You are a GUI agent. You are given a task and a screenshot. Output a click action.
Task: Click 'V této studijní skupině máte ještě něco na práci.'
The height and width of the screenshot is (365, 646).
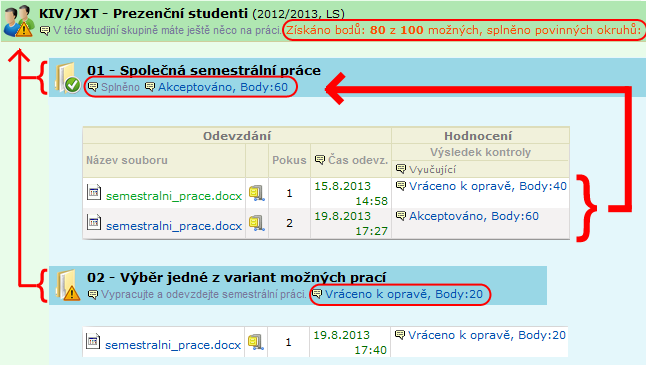pos(167,30)
